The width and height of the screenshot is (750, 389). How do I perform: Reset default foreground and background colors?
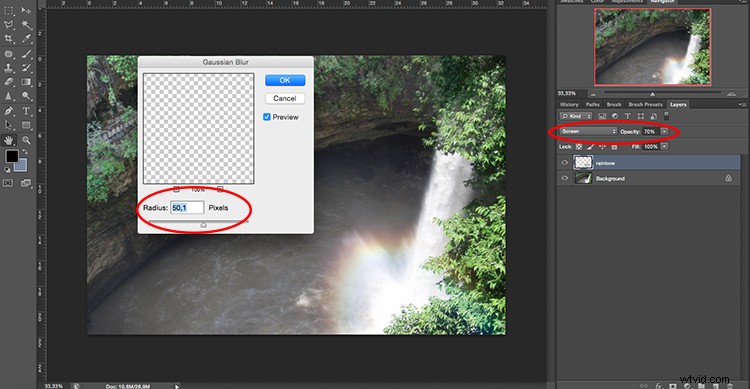click(8, 169)
